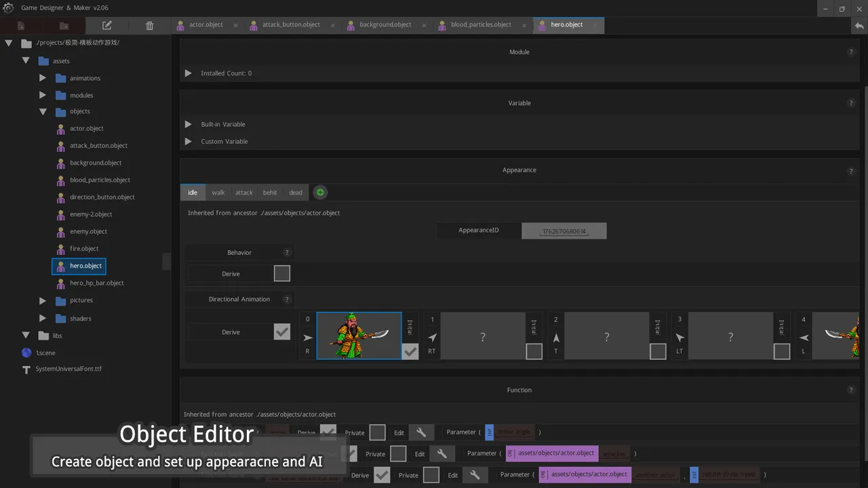Click the L left-direction arrow icon

(x=804, y=338)
